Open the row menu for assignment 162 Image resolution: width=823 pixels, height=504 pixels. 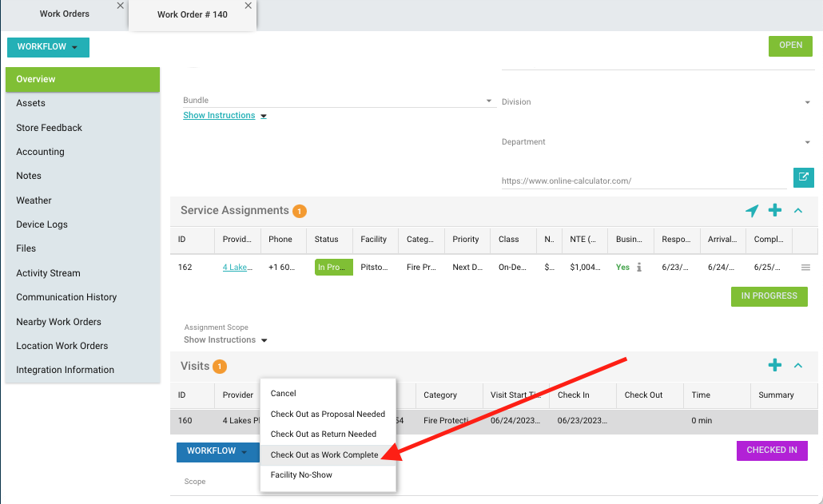tap(805, 268)
